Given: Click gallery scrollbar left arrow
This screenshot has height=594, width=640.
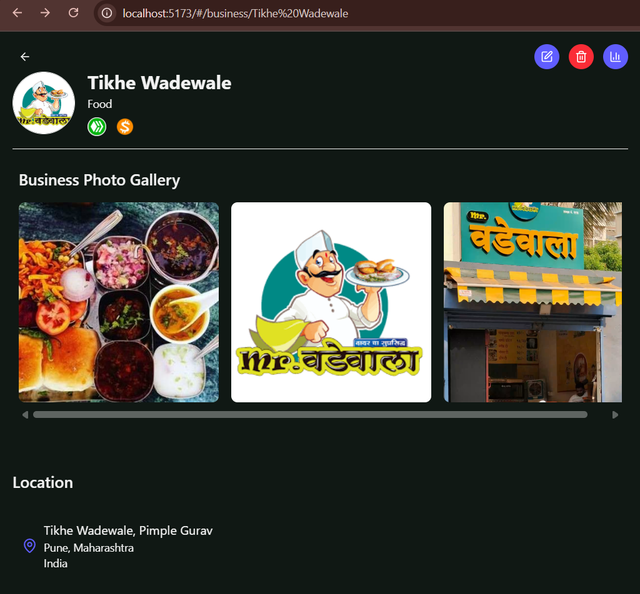Looking at the screenshot, I should [25, 415].
